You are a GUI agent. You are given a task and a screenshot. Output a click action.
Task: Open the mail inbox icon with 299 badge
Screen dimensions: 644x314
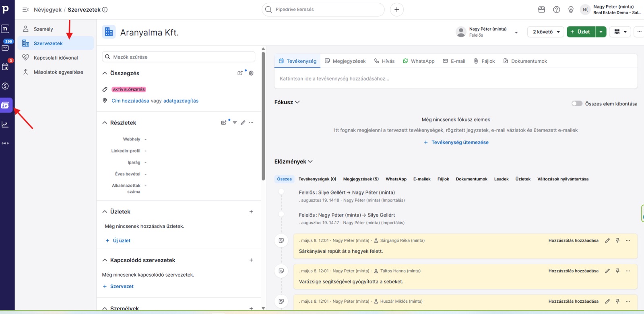click(x=6, y=47)
